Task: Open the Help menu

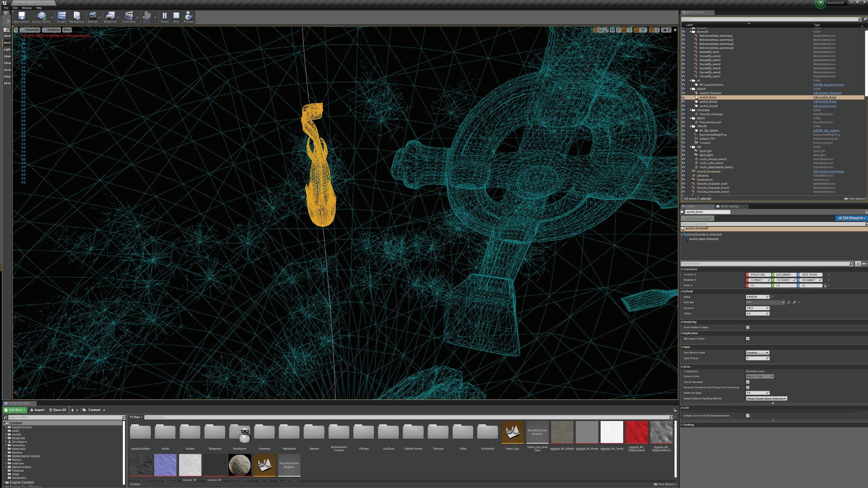Action: pos(39,8)
